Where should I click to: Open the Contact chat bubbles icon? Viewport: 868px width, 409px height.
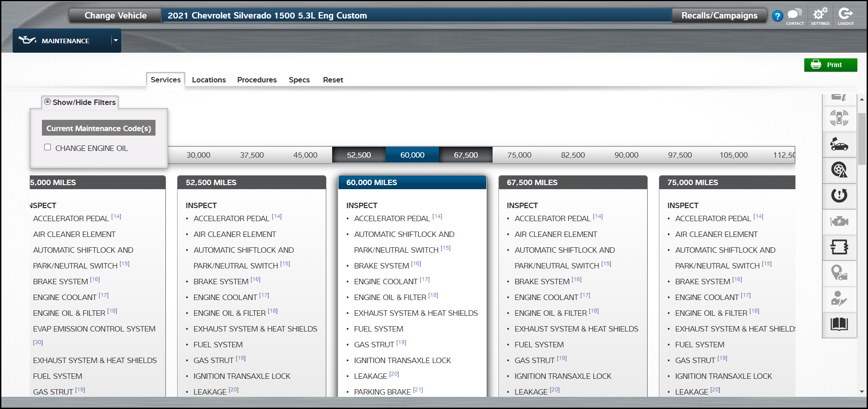795,16
